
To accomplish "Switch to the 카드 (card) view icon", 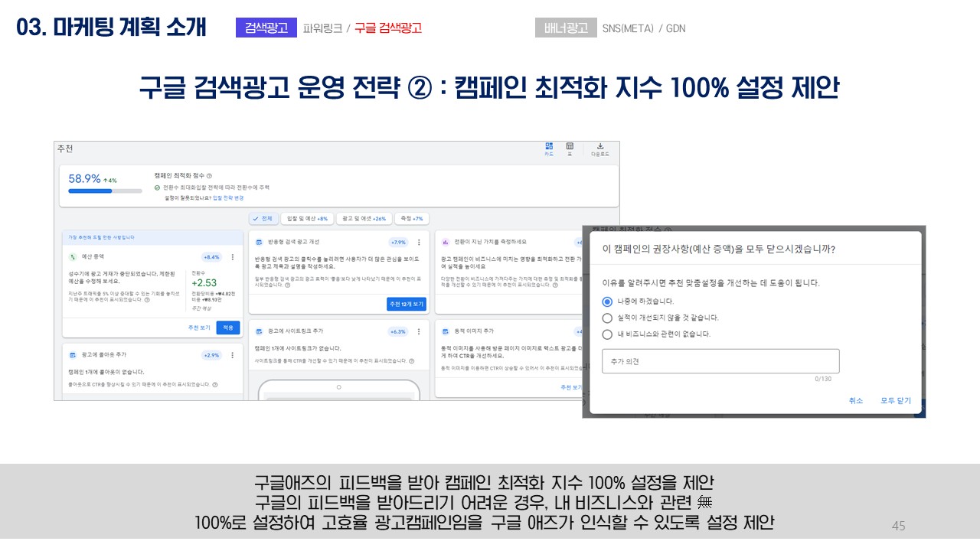I will click(x=549, y=147).
